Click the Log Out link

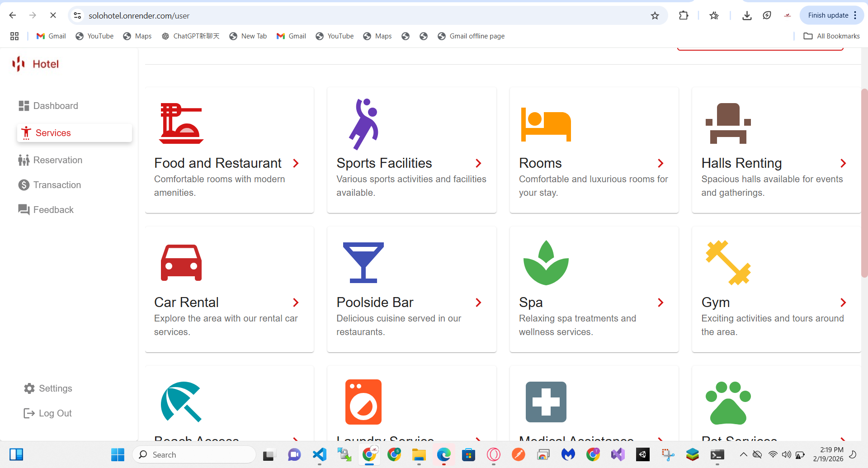click(55, 413)
